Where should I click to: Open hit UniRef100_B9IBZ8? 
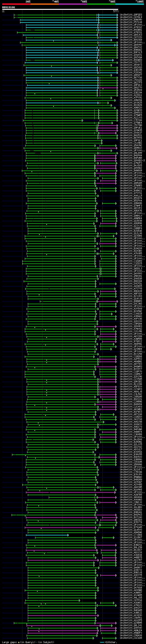[131, 105]
